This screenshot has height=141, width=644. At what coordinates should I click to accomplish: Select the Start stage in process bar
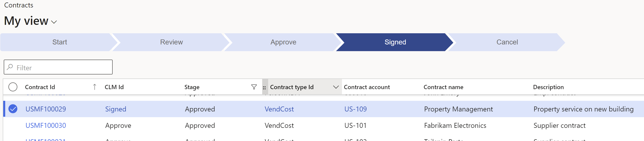(x=59, y=42)
